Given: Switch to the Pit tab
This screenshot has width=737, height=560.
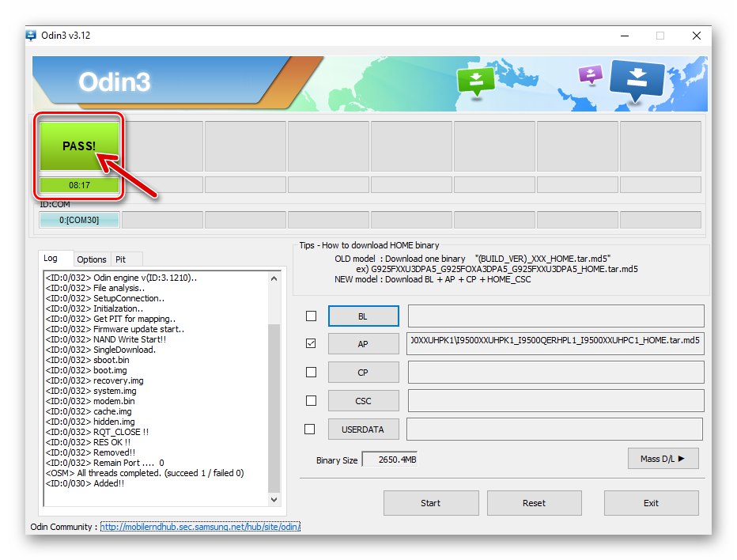Looking at the screenshot, I should 121,259.
